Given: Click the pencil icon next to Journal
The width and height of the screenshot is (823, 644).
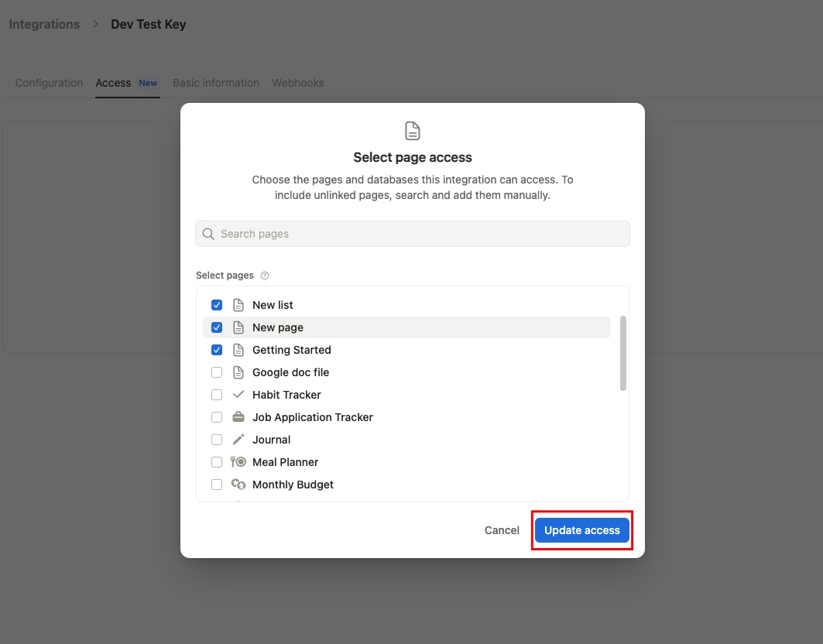Looking at the screenshot, I should (x=238, y=439).
